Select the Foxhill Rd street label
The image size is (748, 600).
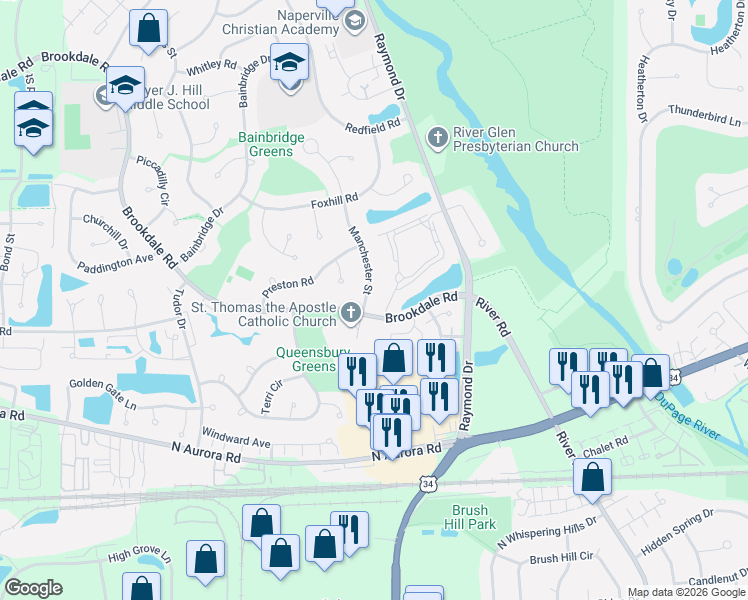coord(334,201)
